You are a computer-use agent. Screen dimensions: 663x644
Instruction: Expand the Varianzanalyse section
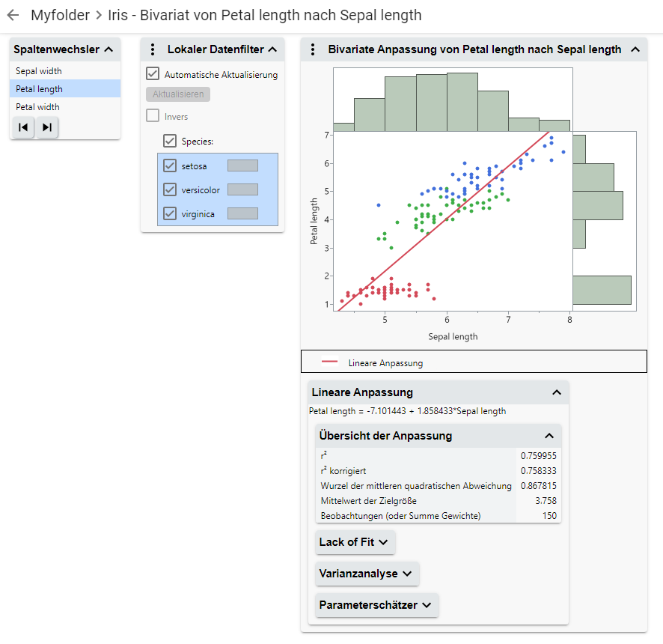click(367, 574)
